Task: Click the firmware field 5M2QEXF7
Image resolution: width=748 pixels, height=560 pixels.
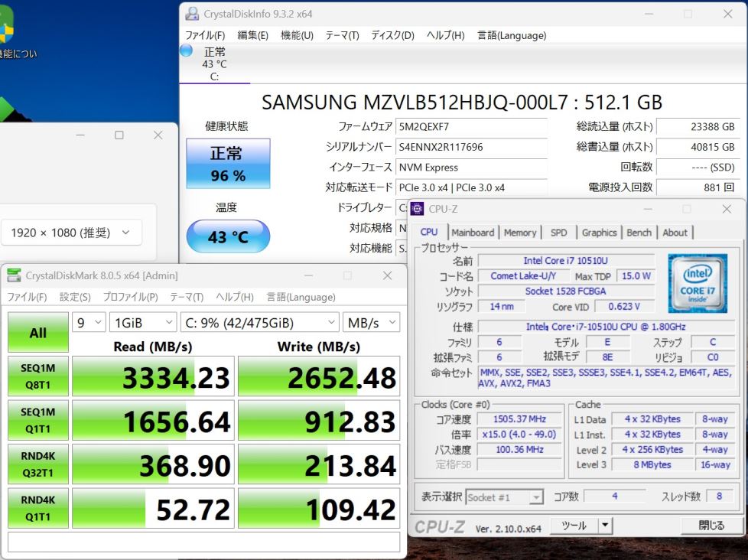Action: 471,126
